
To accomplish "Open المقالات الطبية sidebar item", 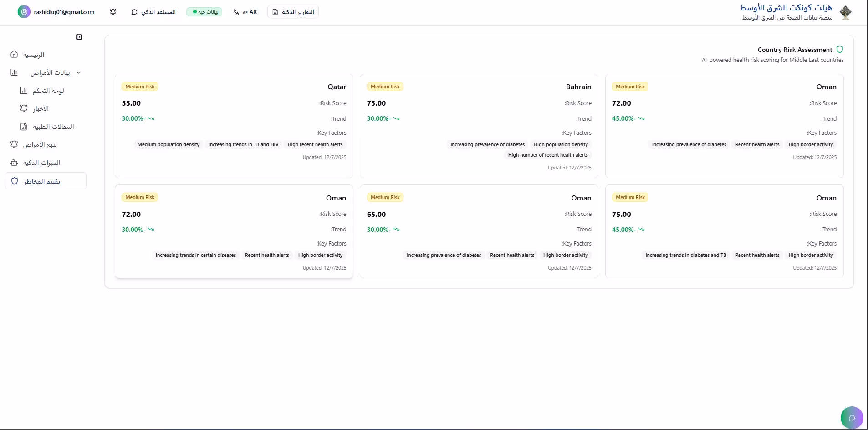I will click(x=53, y=127).
